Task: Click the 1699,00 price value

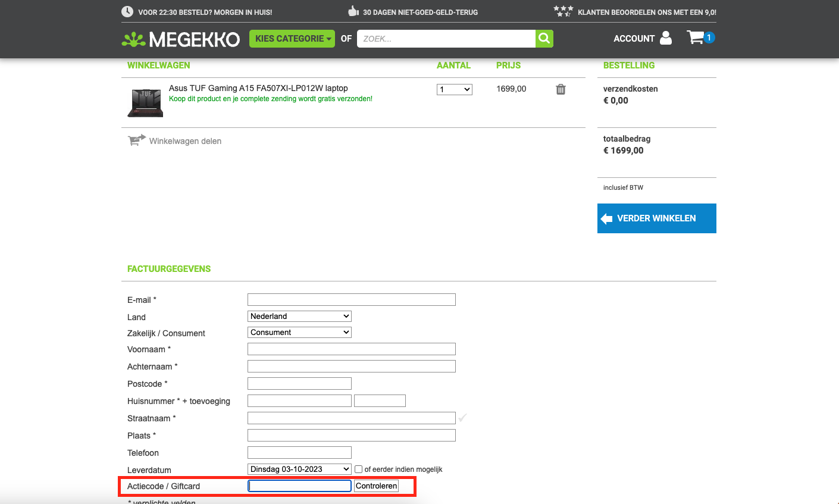Action: coord(511,89)
